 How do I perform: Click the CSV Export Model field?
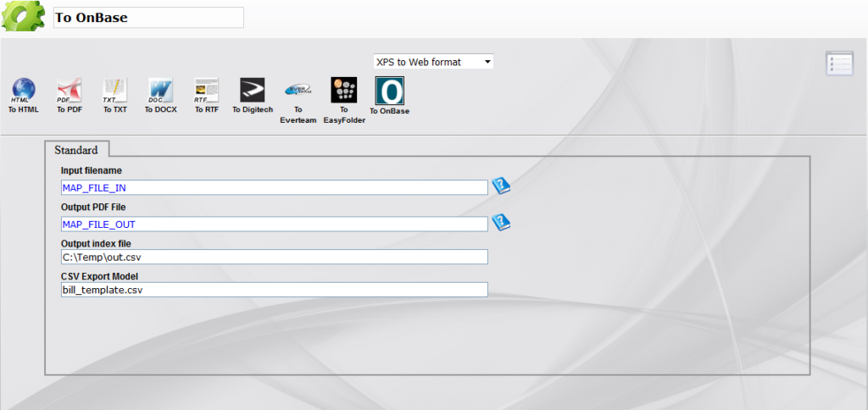tap(274, 290)
